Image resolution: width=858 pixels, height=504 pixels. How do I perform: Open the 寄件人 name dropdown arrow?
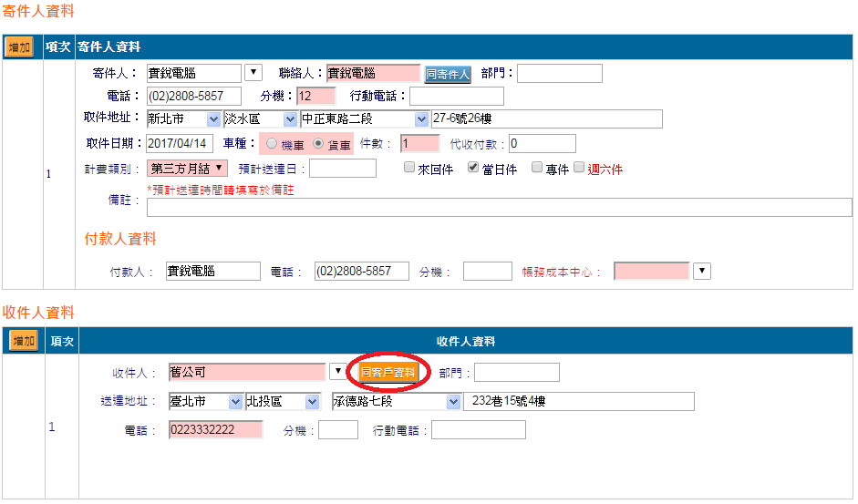[253, 73]
